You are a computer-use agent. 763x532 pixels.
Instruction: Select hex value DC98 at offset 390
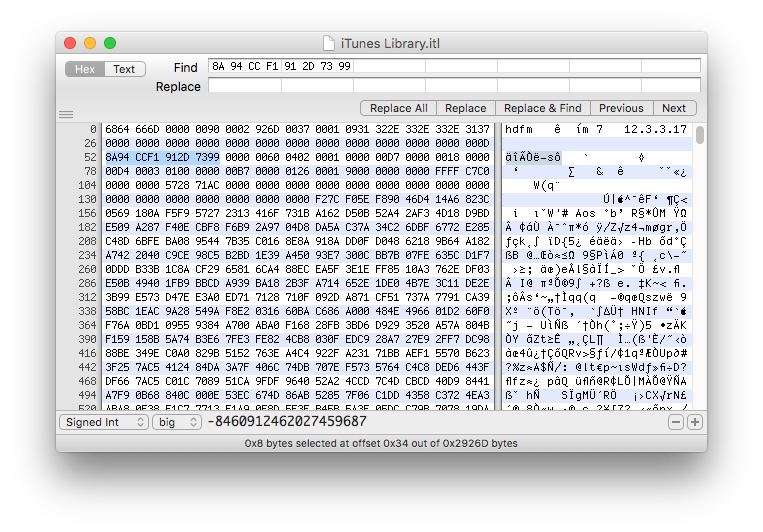pyautogui.click(x=477, y=339)
